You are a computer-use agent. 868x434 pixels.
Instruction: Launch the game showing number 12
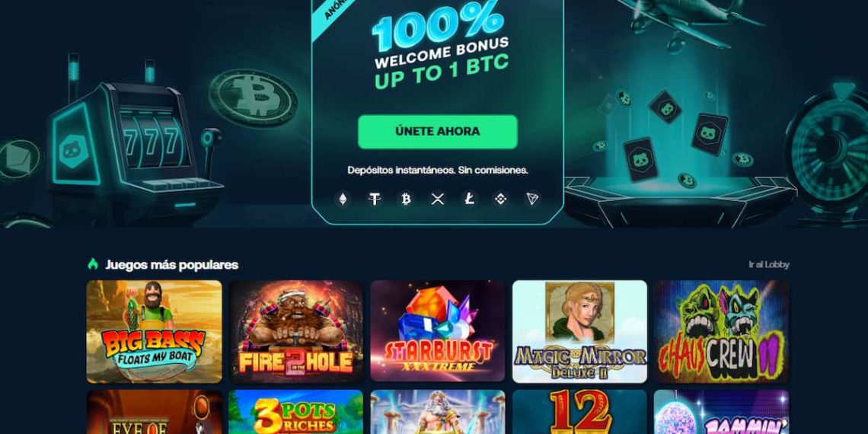point(579,412)
